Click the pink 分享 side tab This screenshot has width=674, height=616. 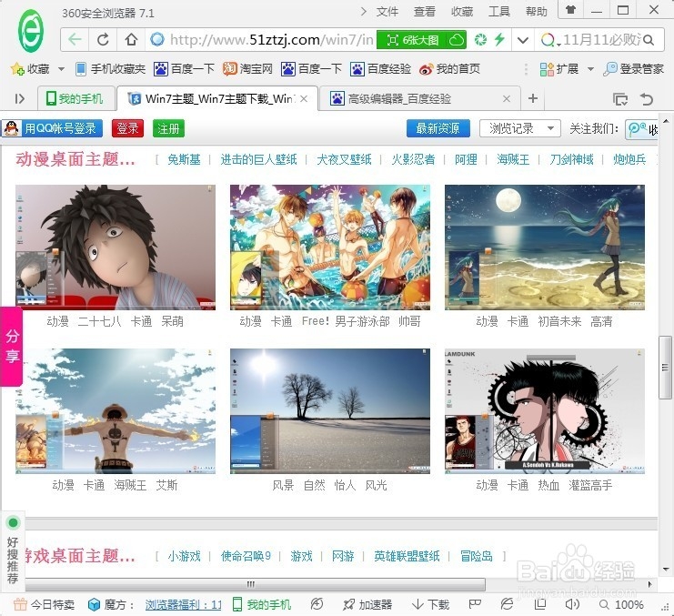coord(12,346)
